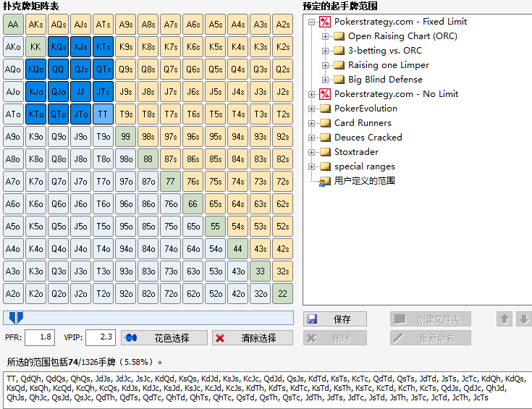
Task: Click the Open Raising Chart folder icon
Action: (x=339, y=36)
